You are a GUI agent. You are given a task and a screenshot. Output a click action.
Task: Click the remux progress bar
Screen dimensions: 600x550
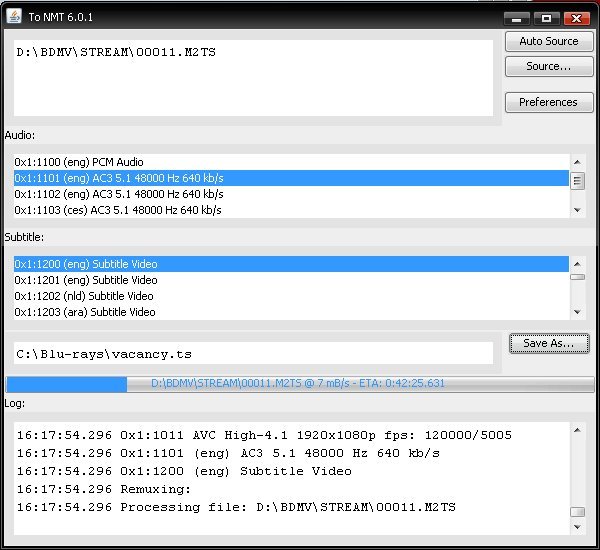click(300, 384)
